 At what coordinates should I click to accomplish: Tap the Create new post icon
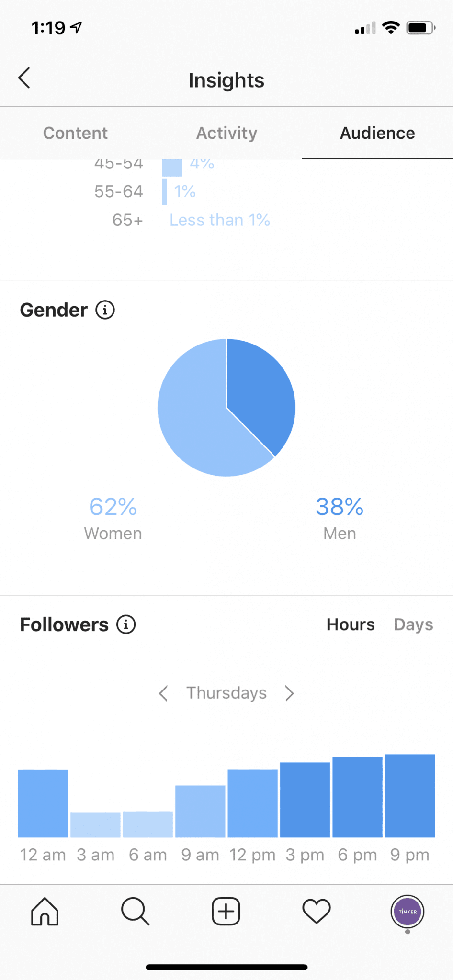coord(226,912)
